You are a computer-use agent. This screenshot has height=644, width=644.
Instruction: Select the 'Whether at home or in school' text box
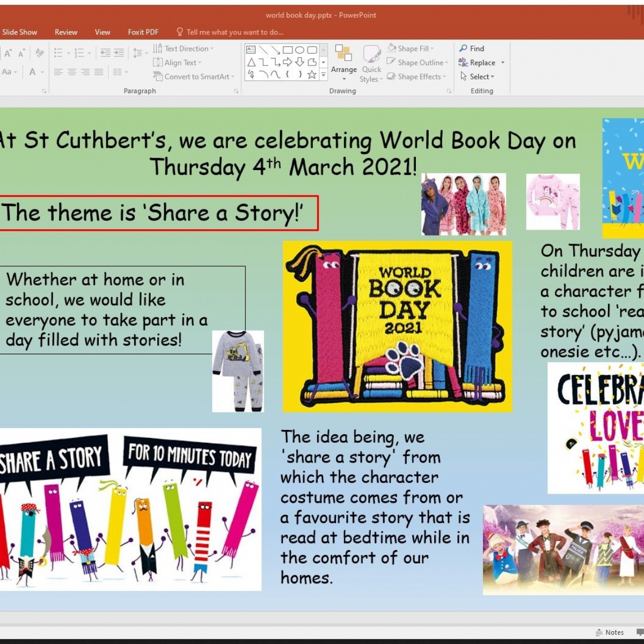point(122,310)
